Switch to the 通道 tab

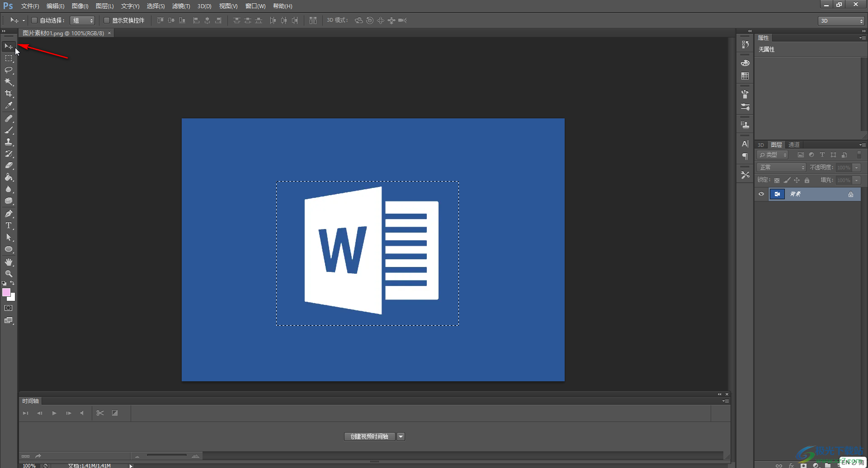[x=794, y=145]
